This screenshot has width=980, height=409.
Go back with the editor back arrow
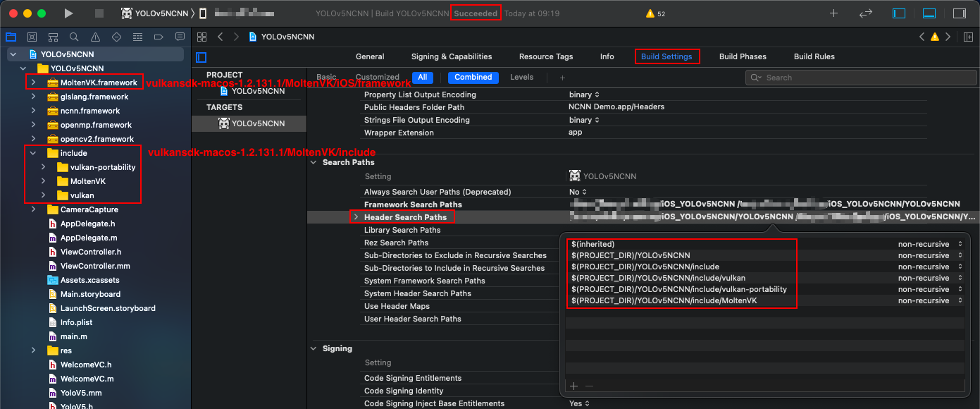tap(221, 37)
